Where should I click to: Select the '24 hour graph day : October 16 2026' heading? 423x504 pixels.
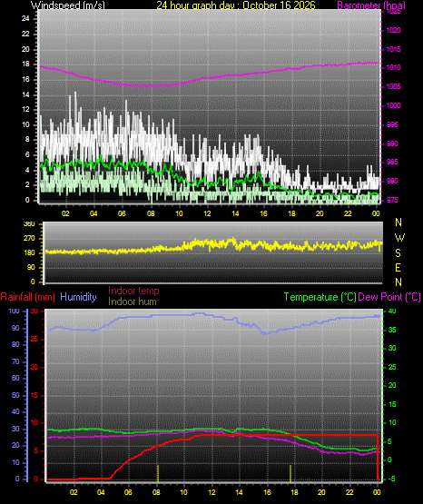(236, 5)
